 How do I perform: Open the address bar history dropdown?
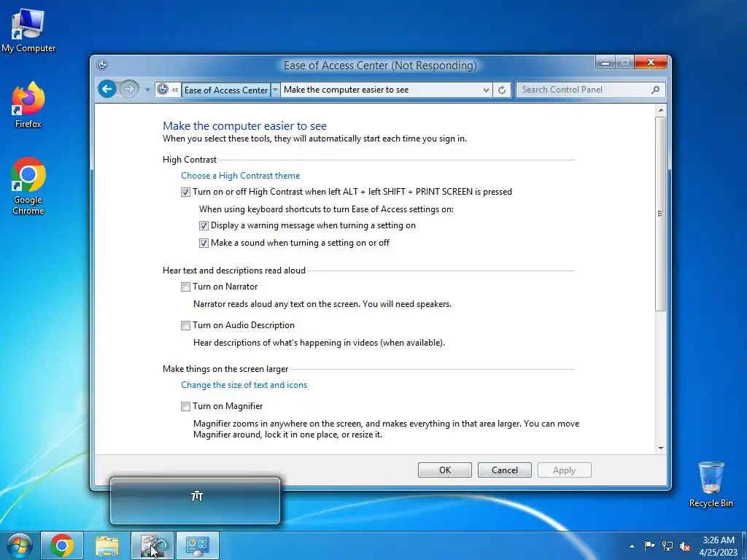pos(485,90)
